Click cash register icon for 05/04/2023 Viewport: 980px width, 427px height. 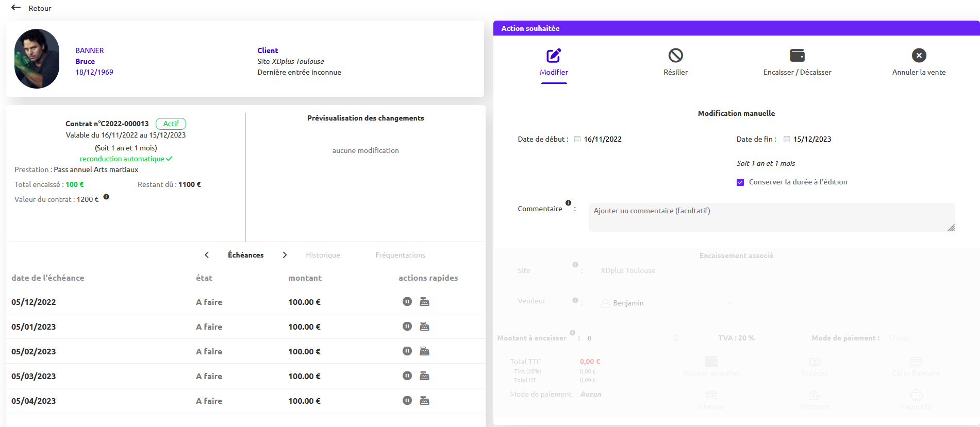coord(424,401)
